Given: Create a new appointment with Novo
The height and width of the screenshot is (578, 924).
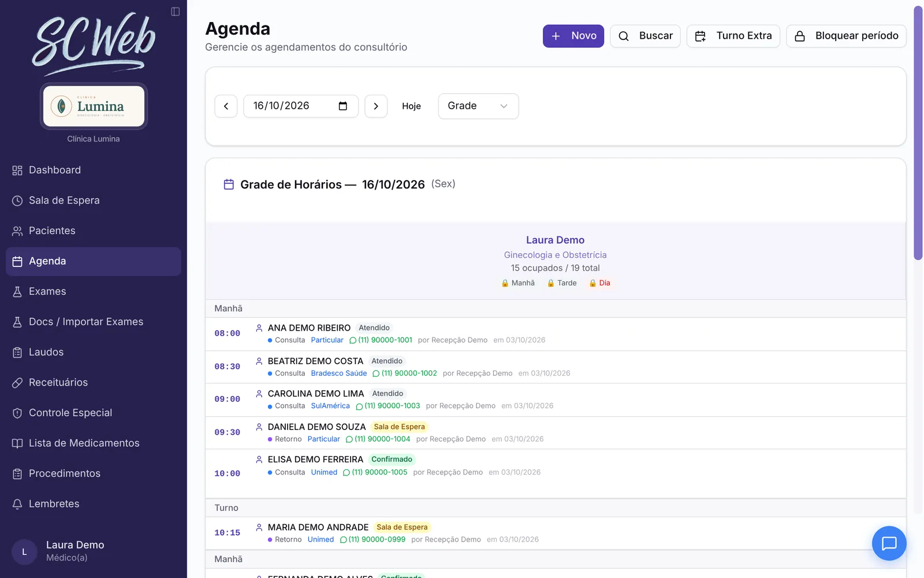Looking at the screenshot, I should 573,36.
